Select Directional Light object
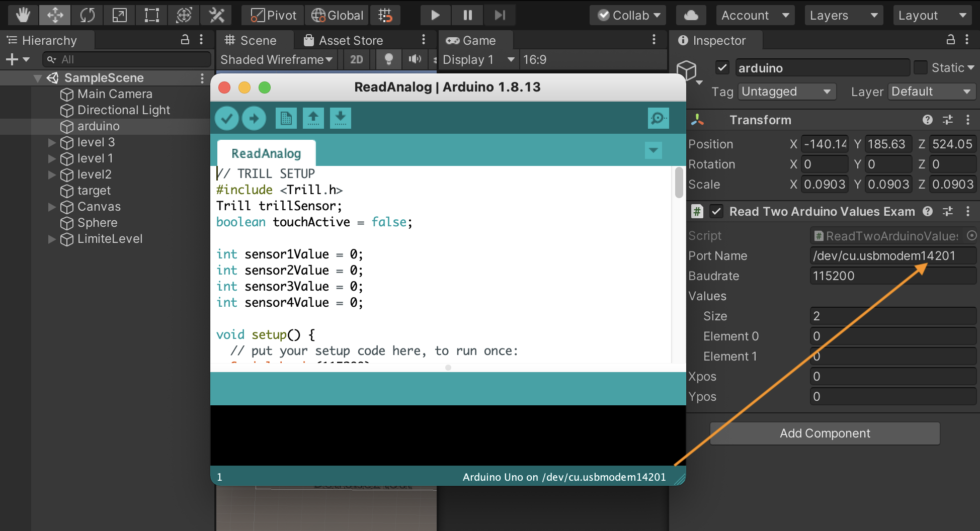The width and height of the screenshot is (980, 531). coord(124,110)
